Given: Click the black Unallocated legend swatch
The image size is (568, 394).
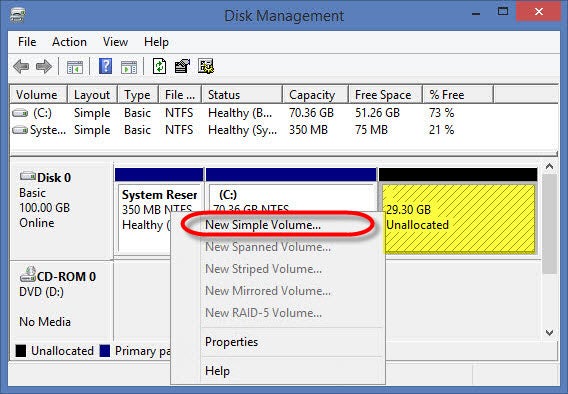Looking at the screenshot, I should 21,351.
